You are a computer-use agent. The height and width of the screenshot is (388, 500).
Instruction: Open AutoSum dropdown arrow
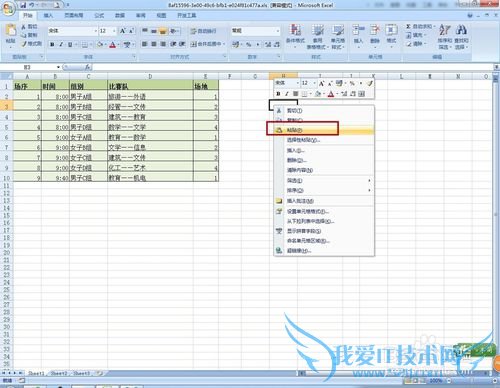[x=435, y=26]
